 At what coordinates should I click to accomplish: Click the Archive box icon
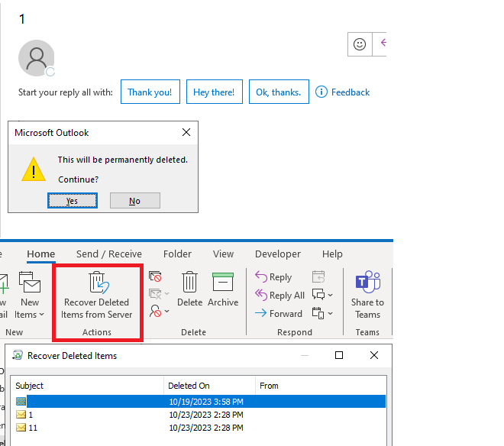tap(223, 282)
